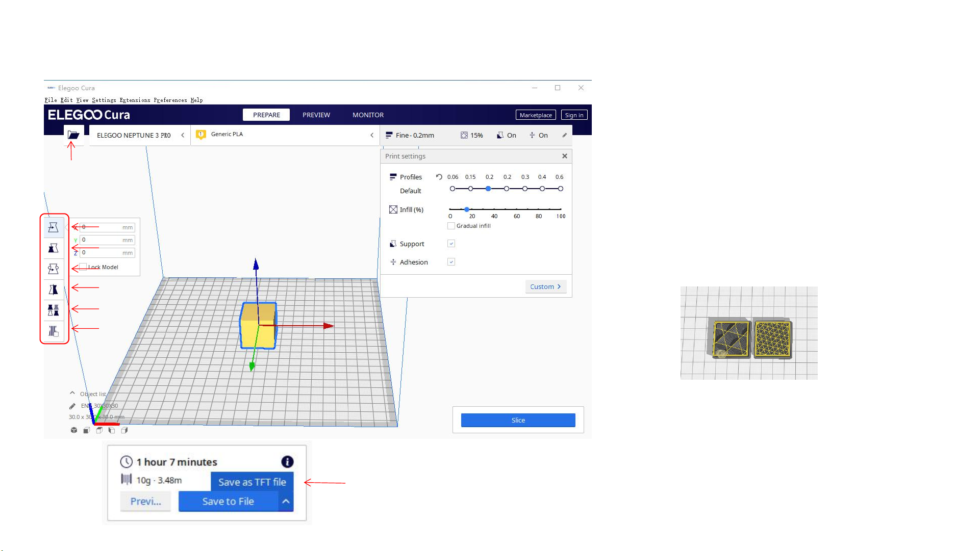The width and height of the screenshot is (980, 551).
Task: Select the Rotate tool in left toolbar
Action: click(x=53, y=269)
